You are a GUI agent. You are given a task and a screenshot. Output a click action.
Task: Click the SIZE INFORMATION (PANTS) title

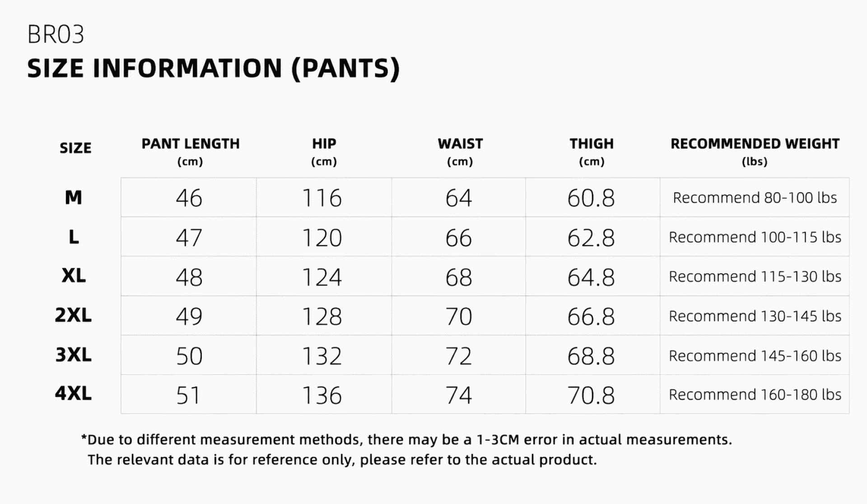point(214,68)
